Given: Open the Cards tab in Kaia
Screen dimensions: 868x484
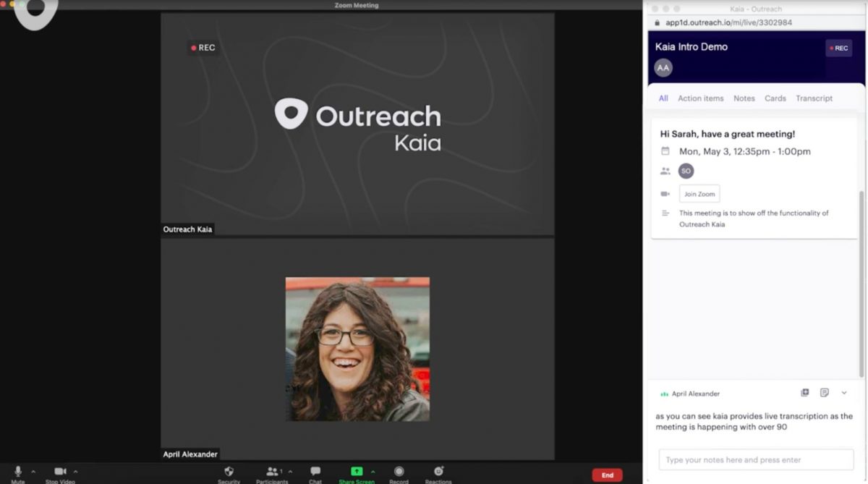Looking at the screenshot, I should pyautogui.click(x=775, y=98).
